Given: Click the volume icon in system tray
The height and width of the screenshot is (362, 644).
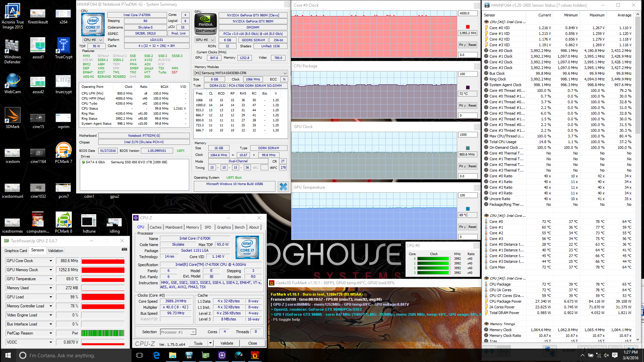Looking at the screenshot, I should point(606,355).
